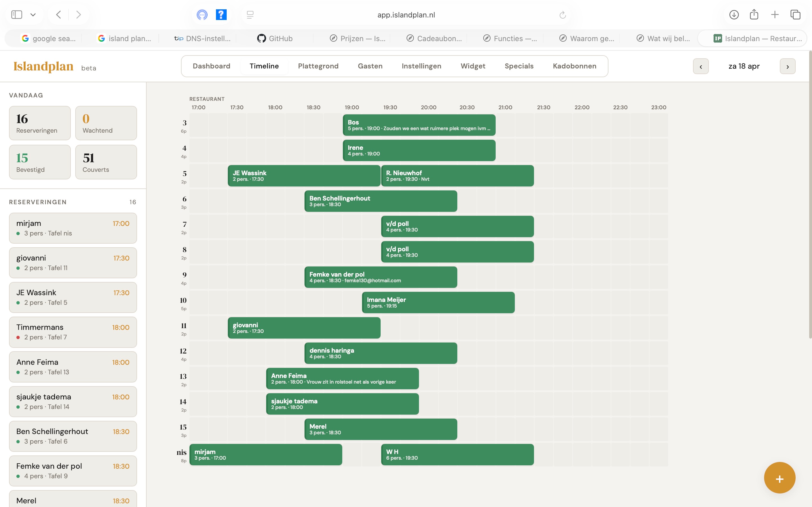Click the Specials navigation link
This screenshot has width=812, height=507.
coord(518,66)
